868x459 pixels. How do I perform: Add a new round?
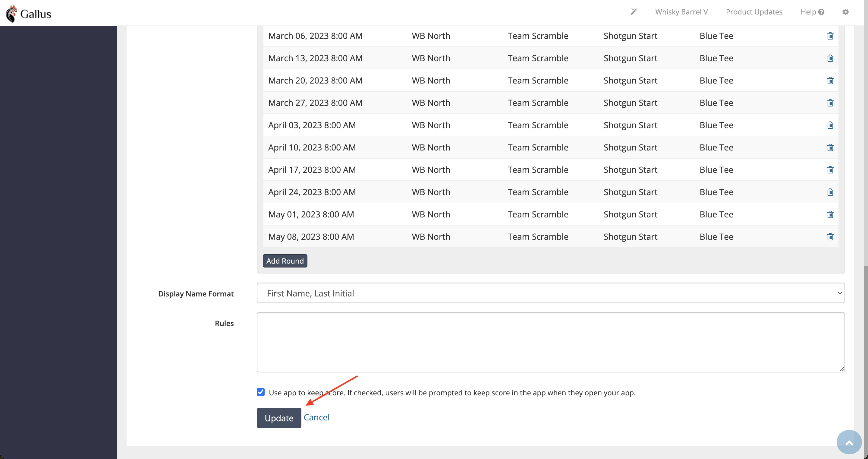pos(285,261)
